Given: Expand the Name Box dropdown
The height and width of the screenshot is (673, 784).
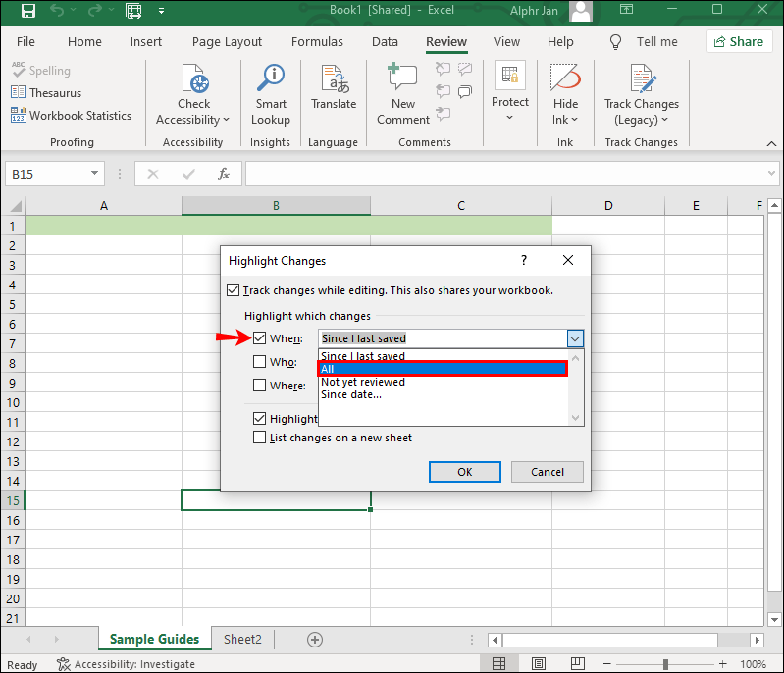Looking at the screenshot, I should [94, 173].
